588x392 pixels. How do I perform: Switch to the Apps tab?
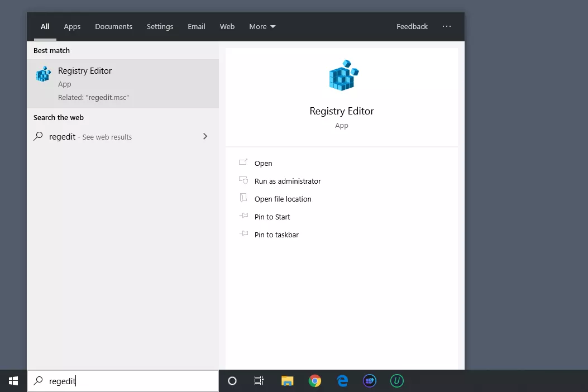72,27
